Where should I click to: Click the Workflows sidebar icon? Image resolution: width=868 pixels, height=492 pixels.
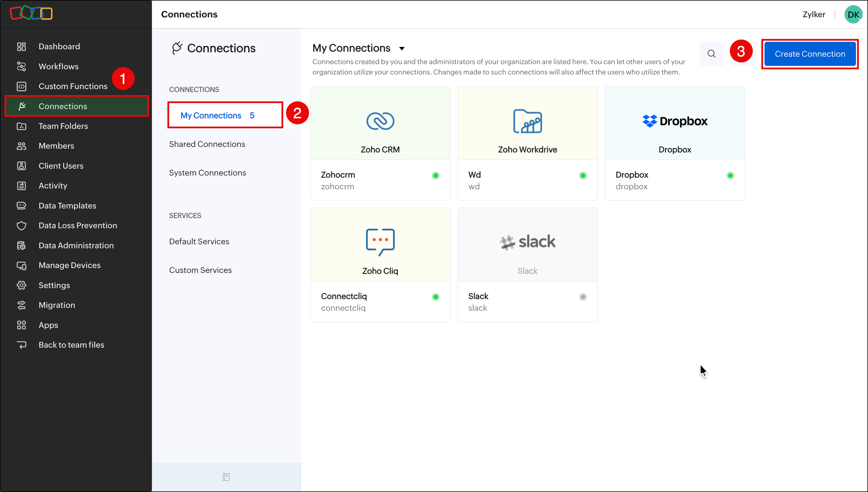point(21,66)
